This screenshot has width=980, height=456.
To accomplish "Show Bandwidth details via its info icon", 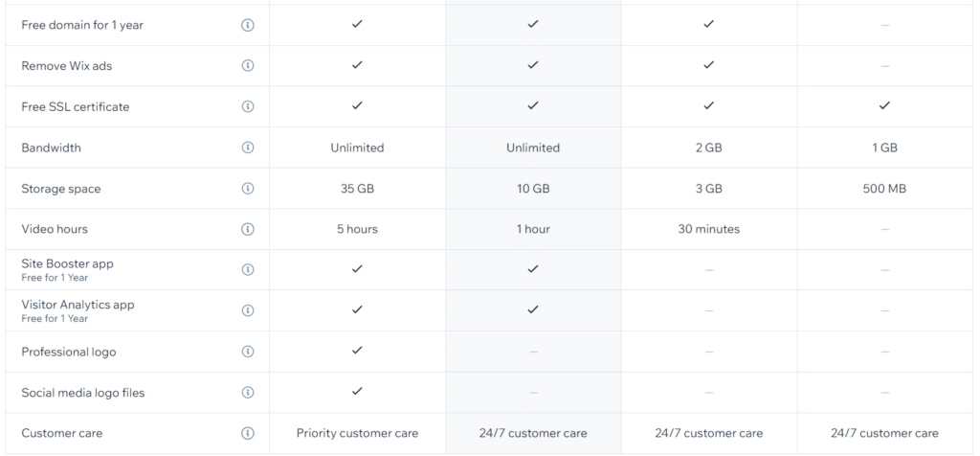I will tap(248, 148).
